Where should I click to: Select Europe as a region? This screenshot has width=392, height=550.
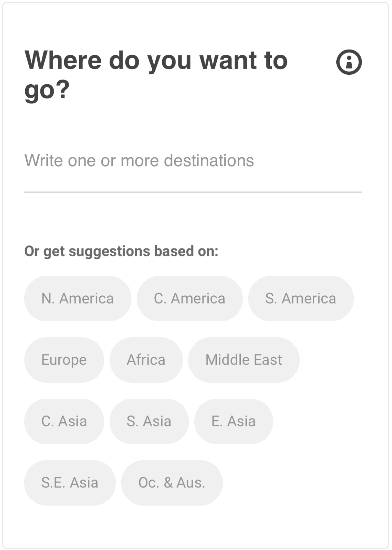pos(64,359)
